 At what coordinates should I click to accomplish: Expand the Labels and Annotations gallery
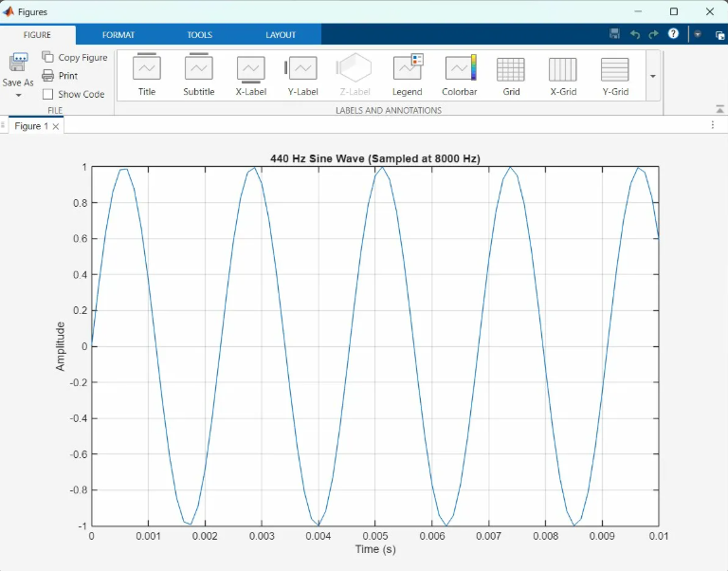653,76
